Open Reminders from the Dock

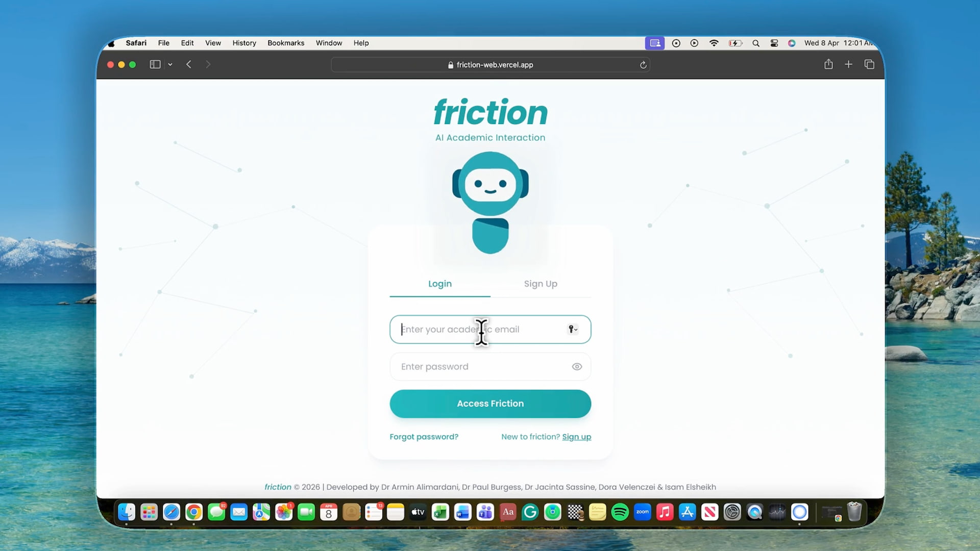[x=374, y=512]
